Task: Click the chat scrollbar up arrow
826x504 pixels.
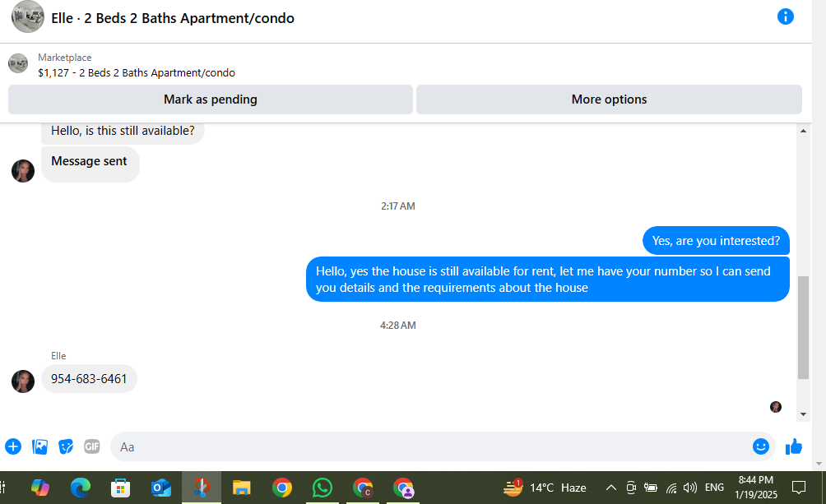Action: pos(803,131)
